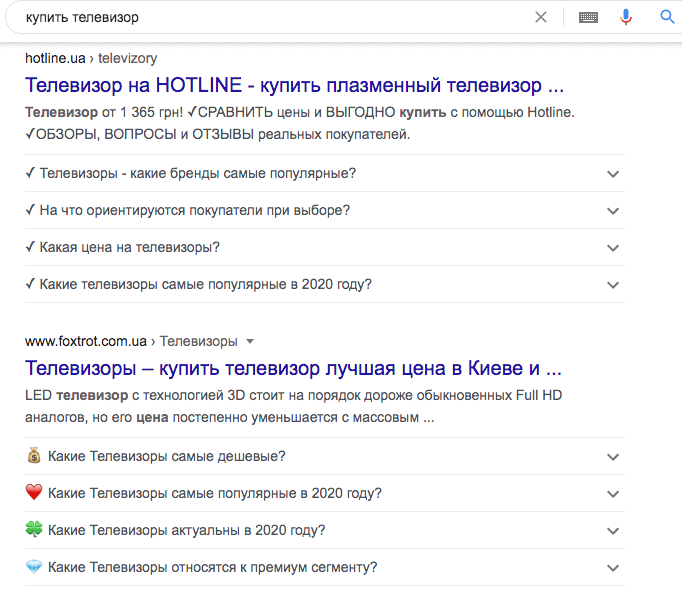Open the Foxtrot 'Телевизоры – купить телевизор' result
This screenshot has height=601, width=682.
tap(293, 367)
